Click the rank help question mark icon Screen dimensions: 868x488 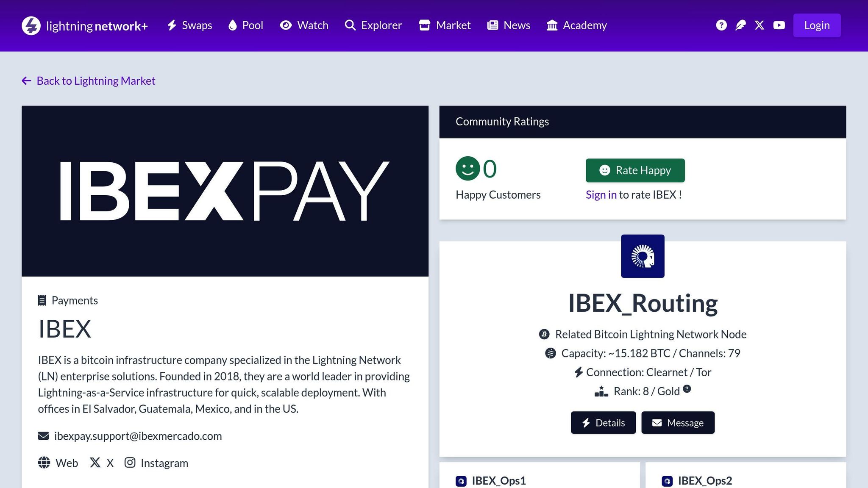pos(687,389)
